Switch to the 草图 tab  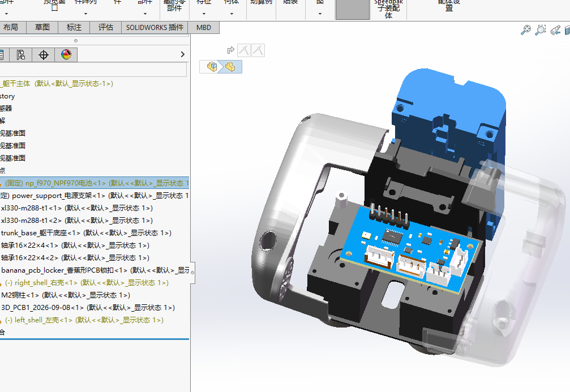coord(42,27)
